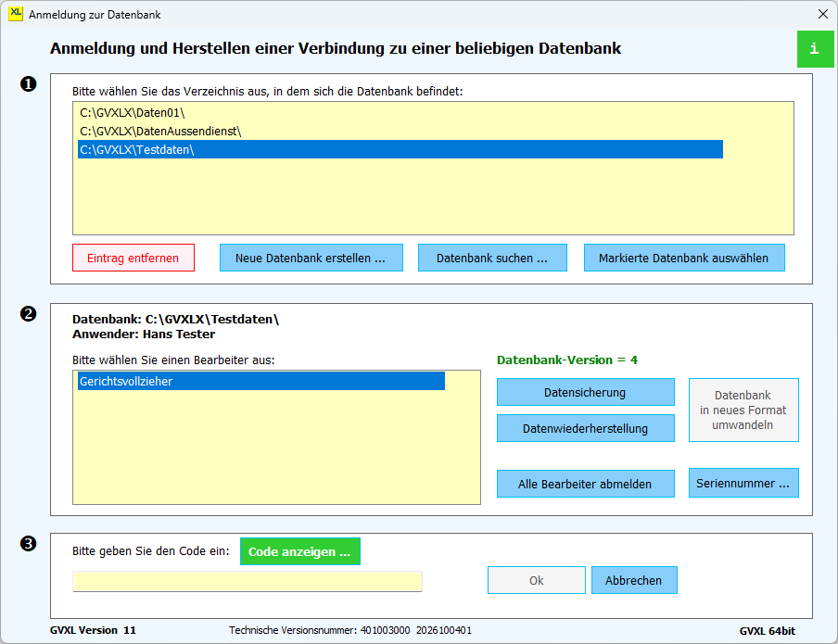Focus the code input field
This screenshot has height=644, width=838.
pyautogui.click(x=248, y=582)
